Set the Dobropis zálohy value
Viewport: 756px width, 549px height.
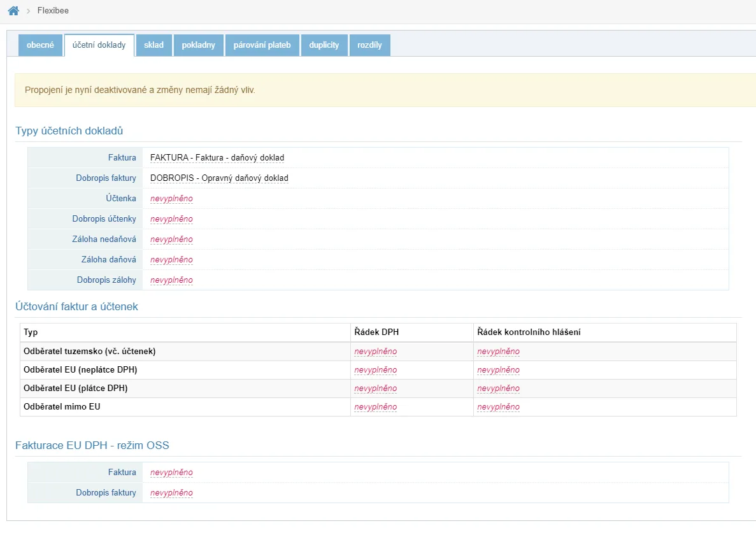click(x=171, y=280)
